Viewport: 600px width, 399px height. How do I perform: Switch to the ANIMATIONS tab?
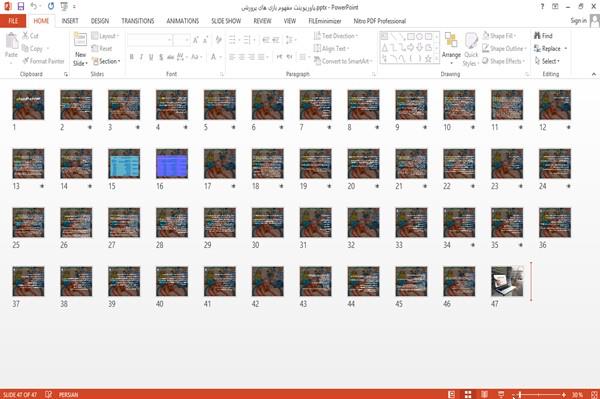click(183, 21)
